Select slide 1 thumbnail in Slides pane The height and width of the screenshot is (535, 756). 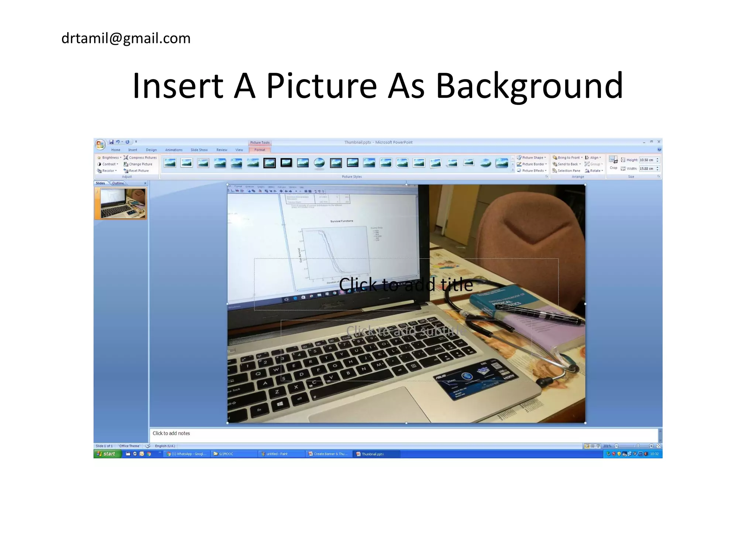(x=123, y=204)
